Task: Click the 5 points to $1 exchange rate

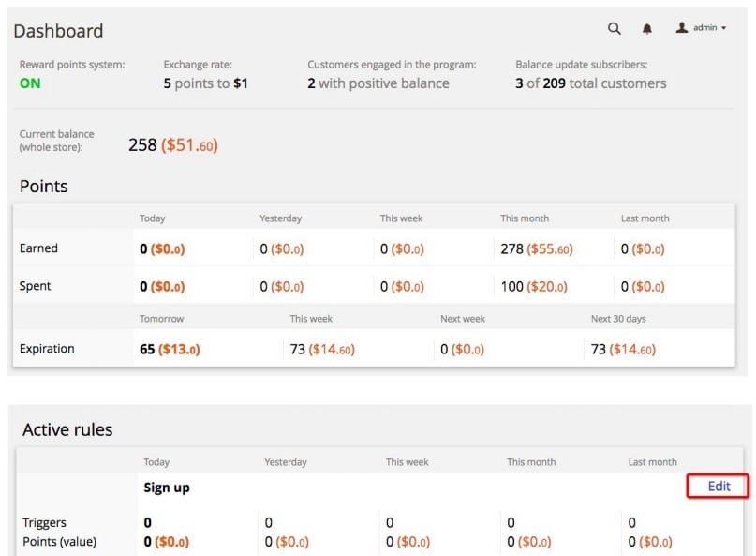Action: tap(205, 83)
